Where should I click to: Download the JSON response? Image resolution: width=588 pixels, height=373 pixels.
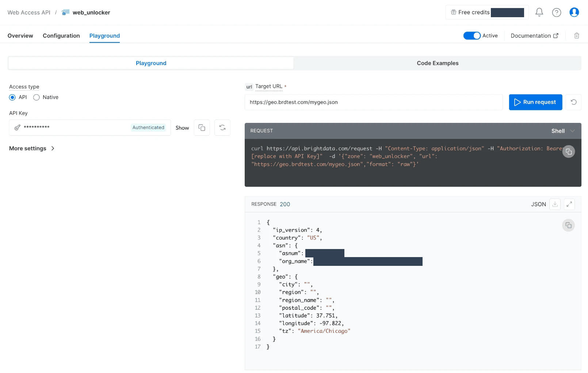[555, 204]
